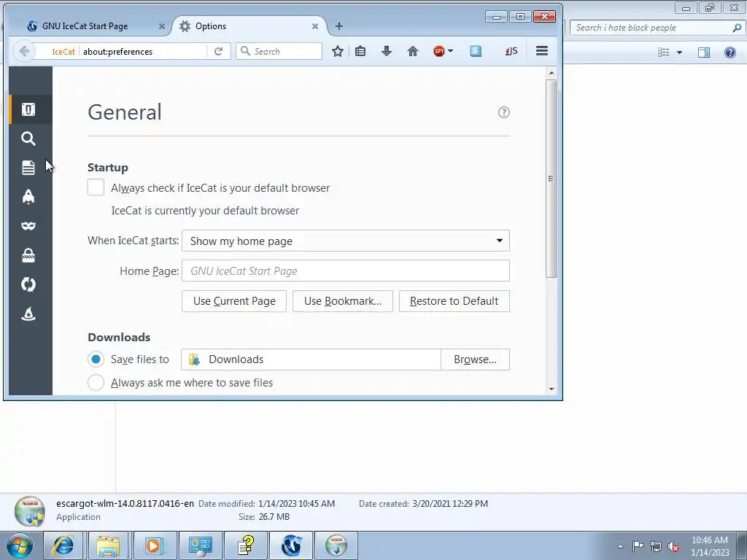This screenshot has height=560, width=747.
Task: Open the hamburger menu button
Action: click(x=542, y=51)
